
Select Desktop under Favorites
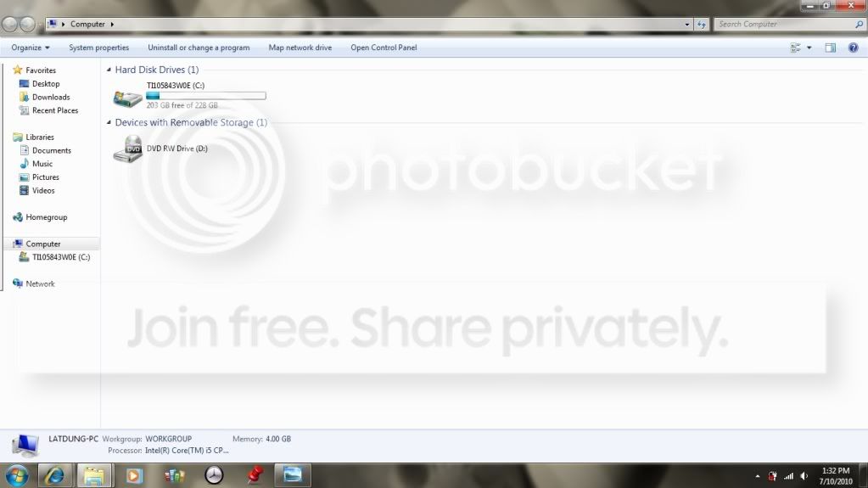46,84
